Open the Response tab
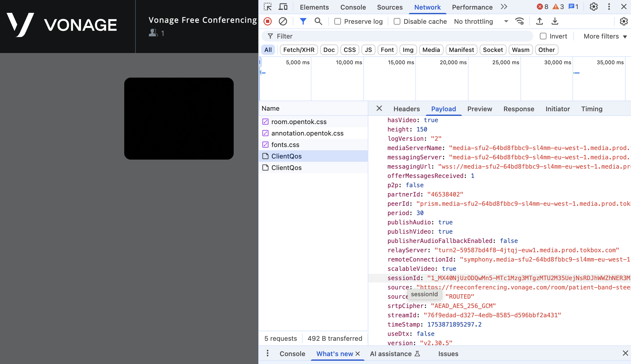The image size is (631, 364). (x=519, y=109)
